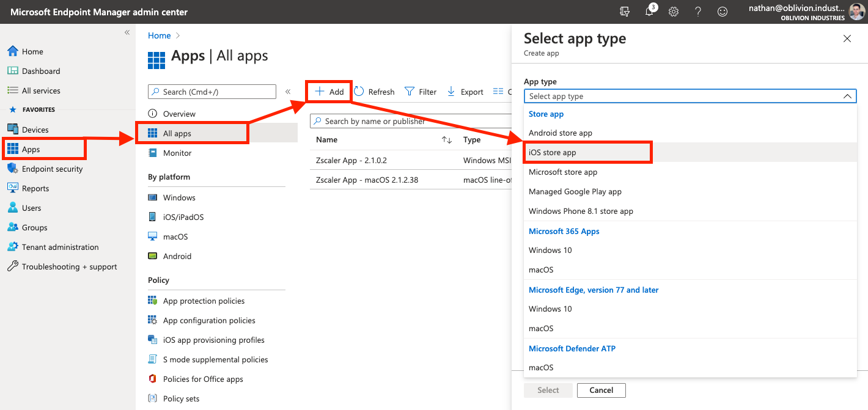This screenshot has width=868, height=410.
Task: Open the settings gear icon
Action: [674, 12]
